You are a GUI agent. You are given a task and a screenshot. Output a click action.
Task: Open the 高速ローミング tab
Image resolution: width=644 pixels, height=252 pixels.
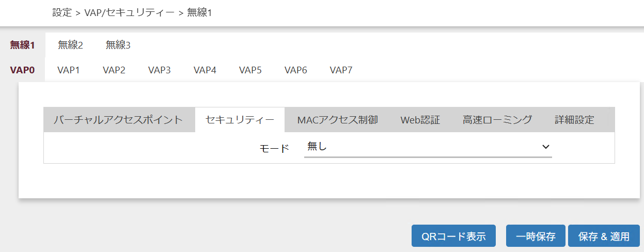[x=497, y=120]
